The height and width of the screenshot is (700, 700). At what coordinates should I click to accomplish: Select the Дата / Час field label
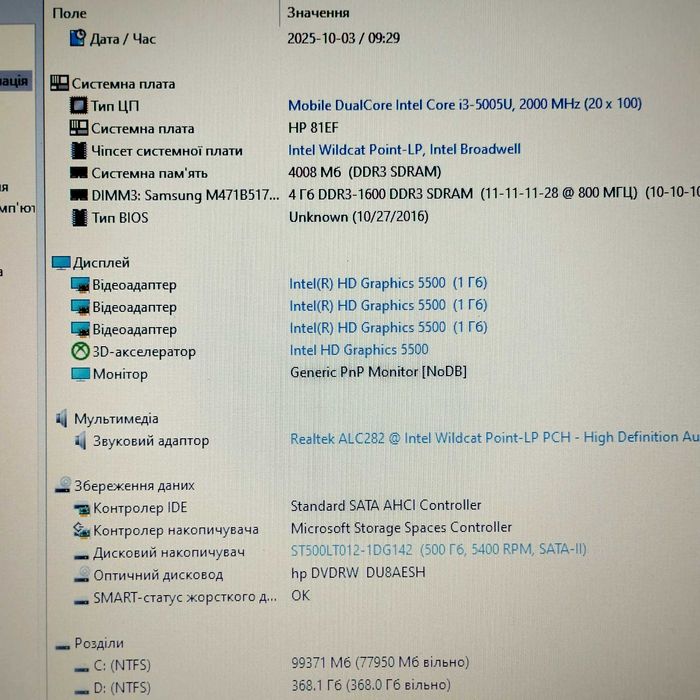[123, 39]
